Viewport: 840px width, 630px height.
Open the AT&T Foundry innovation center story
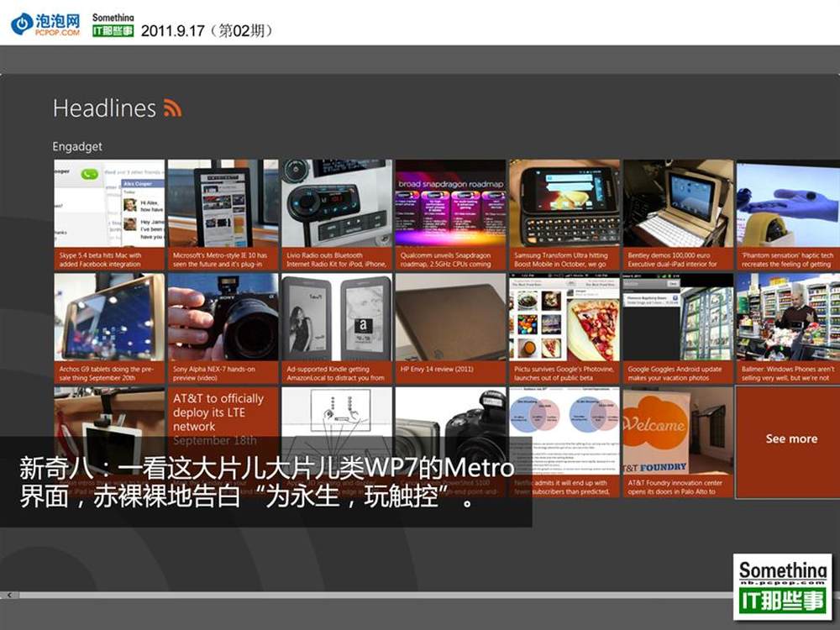(x=678, y=443)
